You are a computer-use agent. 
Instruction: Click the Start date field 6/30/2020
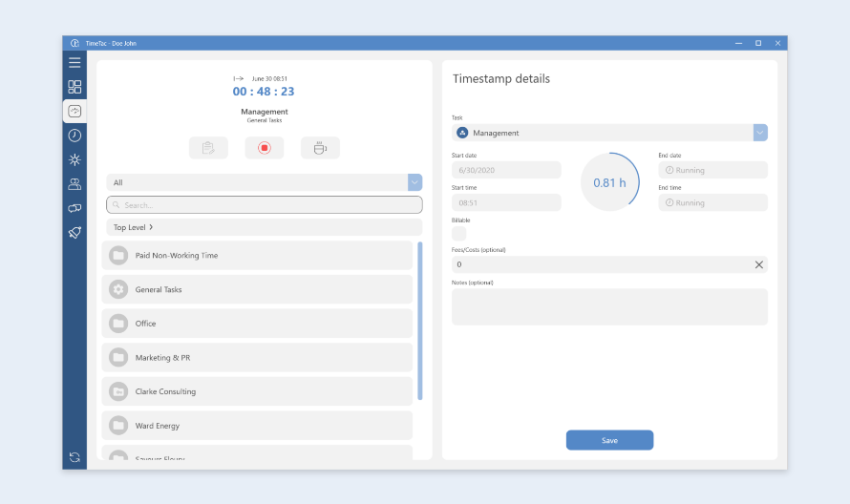pos(506,170)
